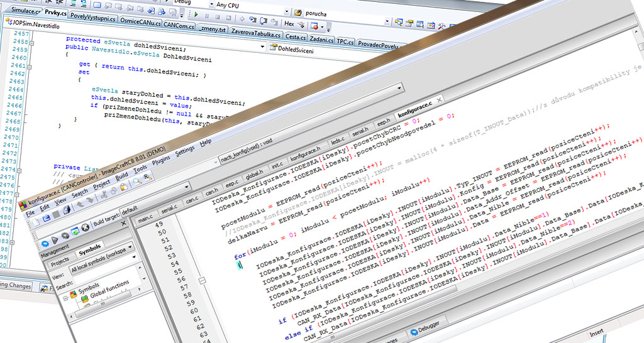Switch to the Cesta.cs tab
The height and width of the screenshot is (343, 644).
pyautogui.click(x=296, y=36)
